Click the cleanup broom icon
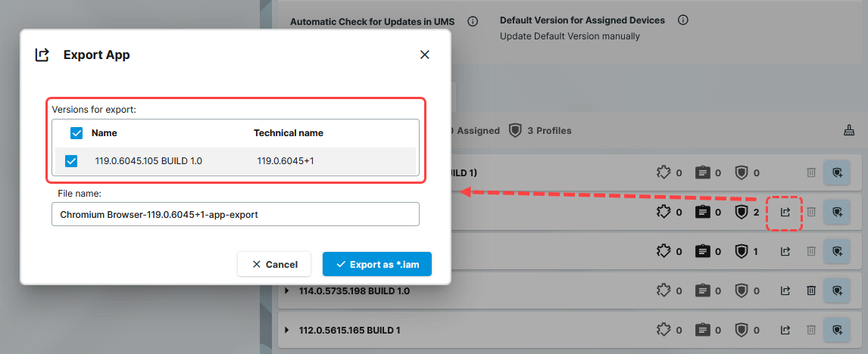This screenshot has width=868, height=354. [849, 131]
